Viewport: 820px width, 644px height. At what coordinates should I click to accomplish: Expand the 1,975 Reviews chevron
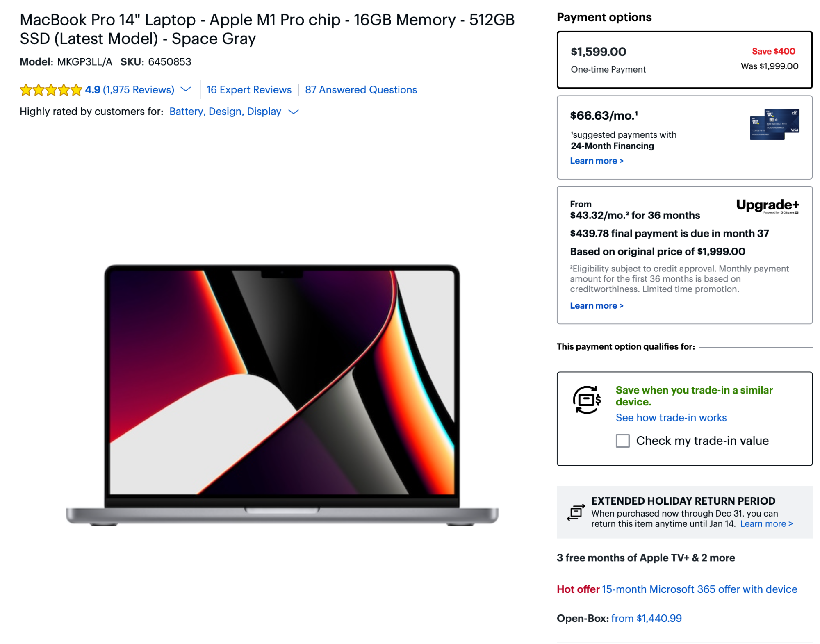pyautogui.click(x=186, y=89)
